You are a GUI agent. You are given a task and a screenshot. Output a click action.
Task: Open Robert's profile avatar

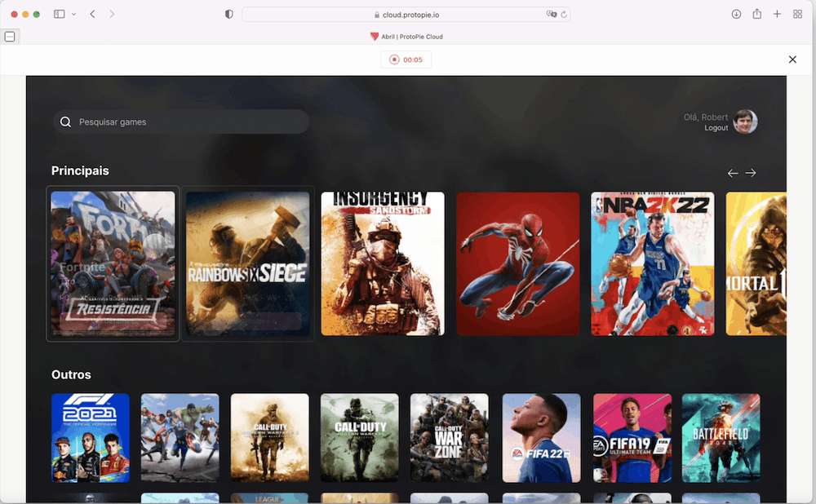click(745, 122)
